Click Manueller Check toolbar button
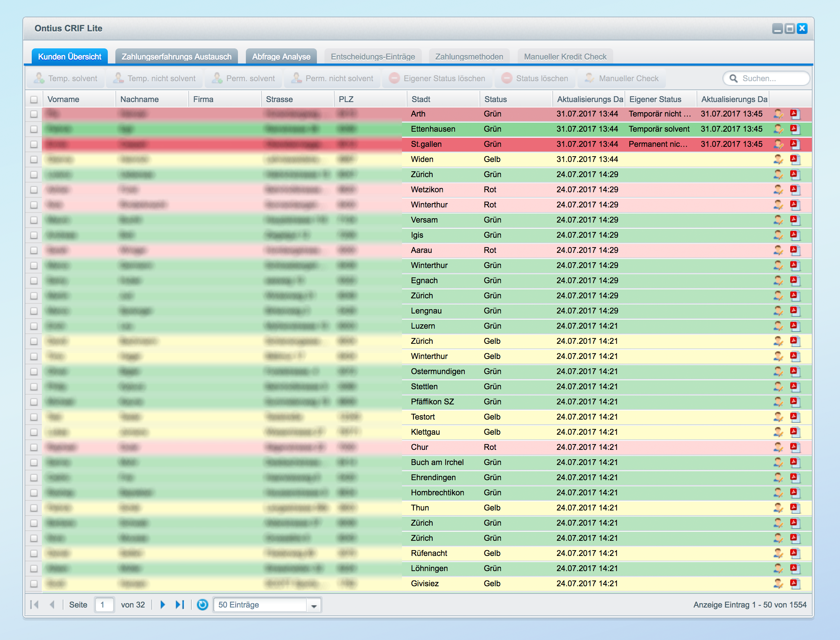This screenshot has height=640, width=840. pyautogui.click(x=622, y=79)
